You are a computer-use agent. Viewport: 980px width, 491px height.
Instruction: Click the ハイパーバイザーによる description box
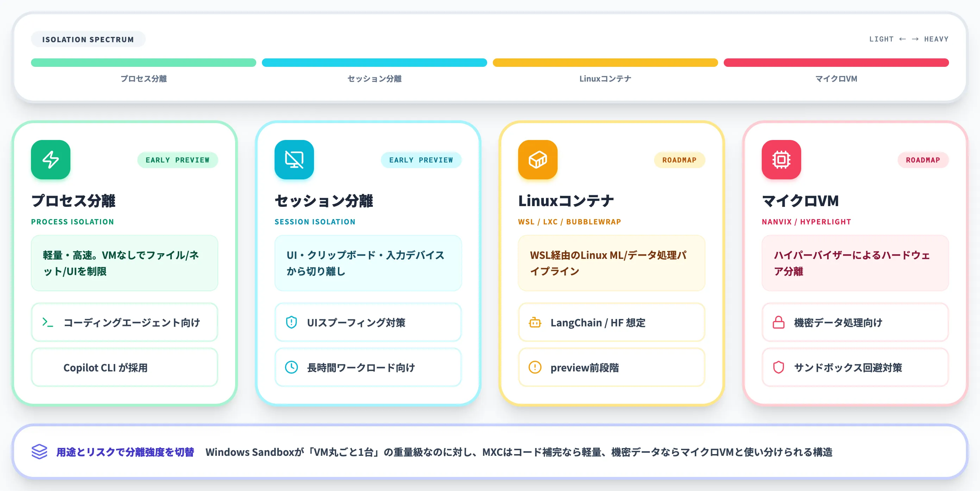tap(855, 263)
